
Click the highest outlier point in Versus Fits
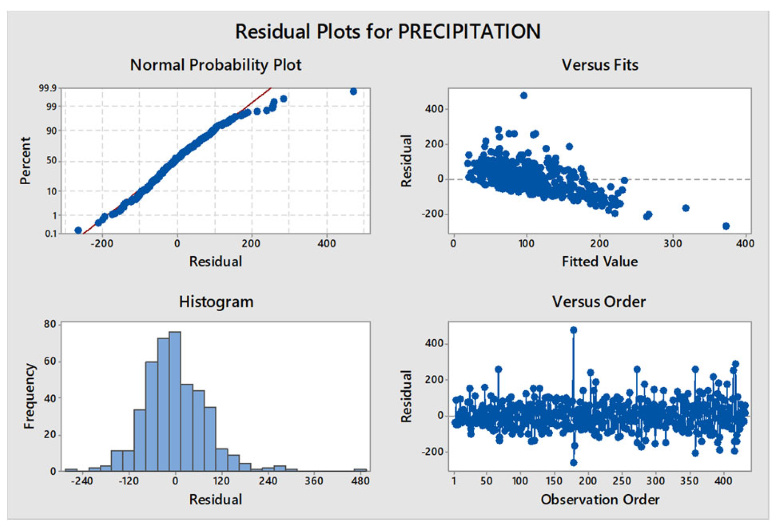[524, 96]
